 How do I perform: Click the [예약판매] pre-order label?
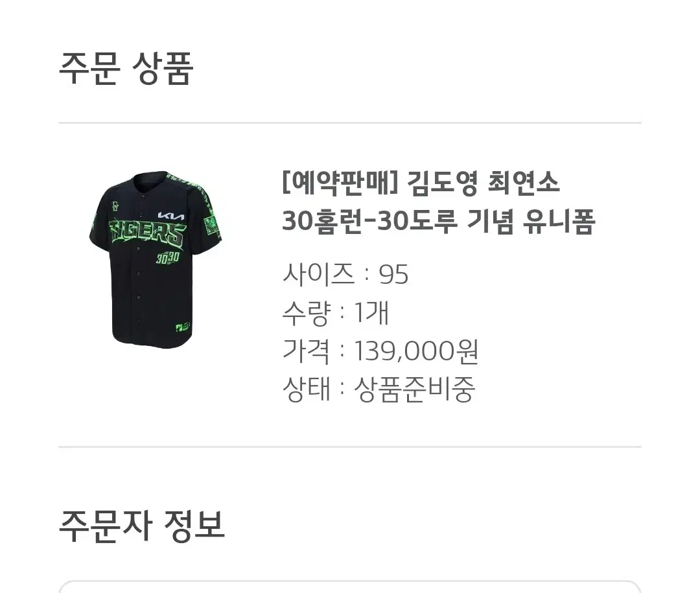(340, 183)
